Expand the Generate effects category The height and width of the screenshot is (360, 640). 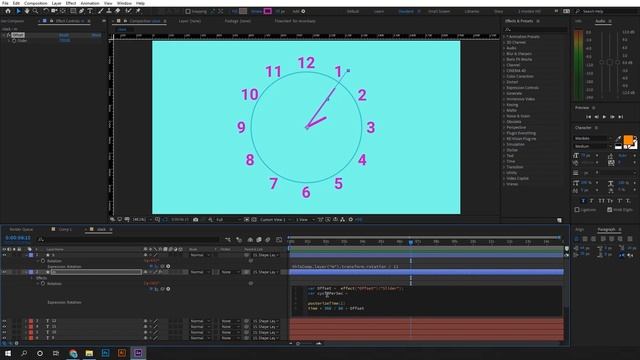(x=504, y=93)
